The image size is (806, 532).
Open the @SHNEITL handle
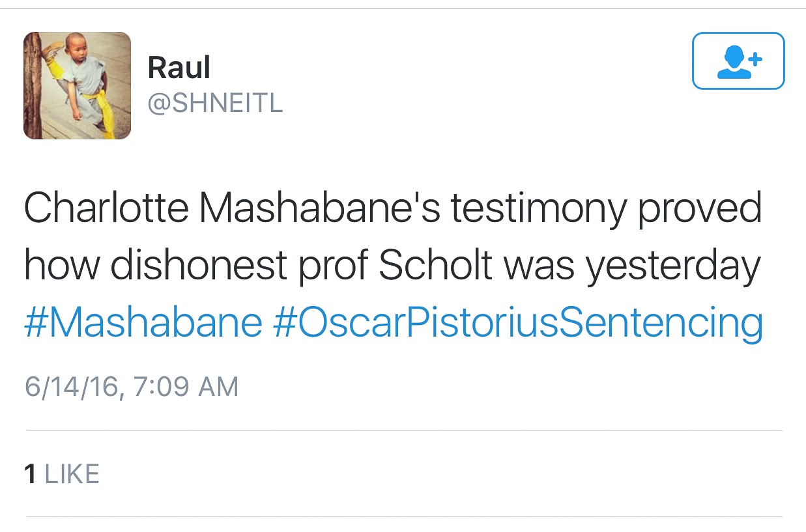click(x=215, y=104)
